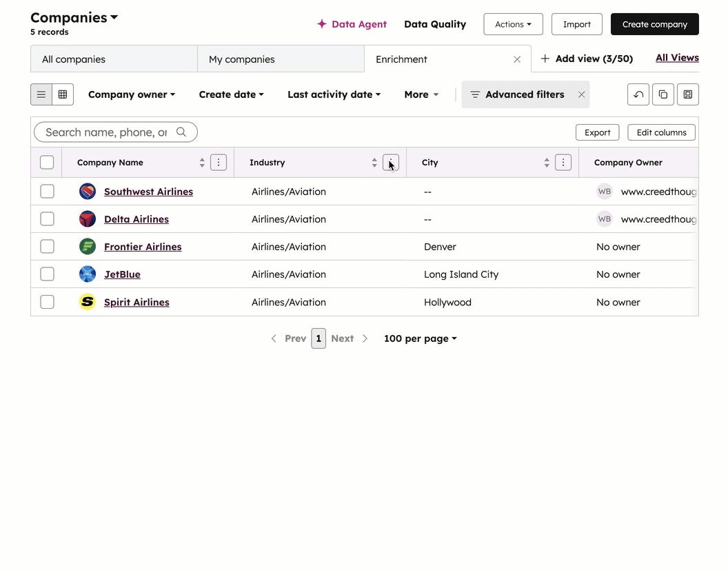Image resolution: width=728 pixels, height=572 pixels.
Task: Select the checkbox next to Southwest Airlines
Action: point(47,192)
